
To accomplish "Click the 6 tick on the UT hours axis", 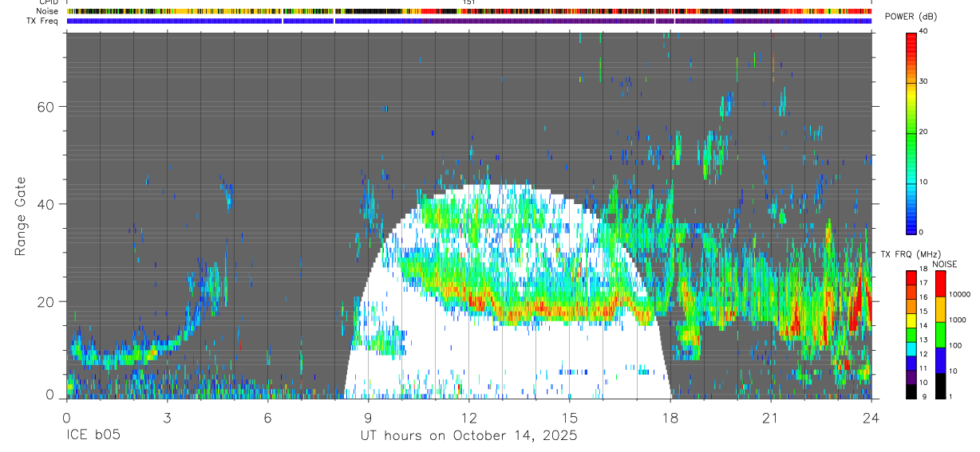I will (x=267, y=417).
